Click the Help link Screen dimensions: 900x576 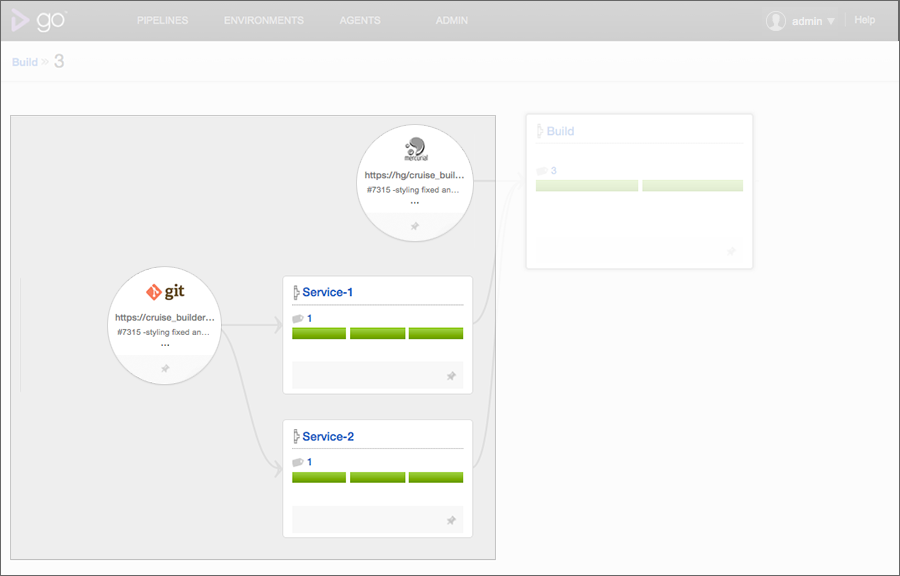pyautogui.click(x=865, y=21)
